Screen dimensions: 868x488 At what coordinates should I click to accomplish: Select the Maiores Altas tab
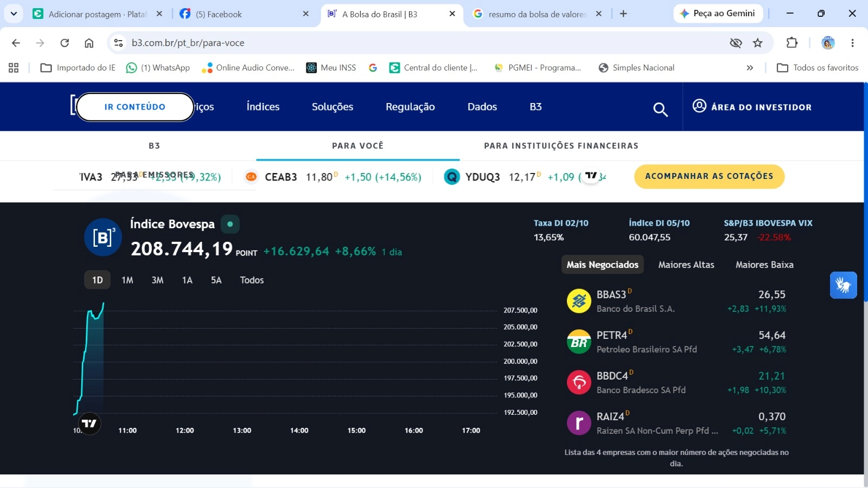pos(686,265)
